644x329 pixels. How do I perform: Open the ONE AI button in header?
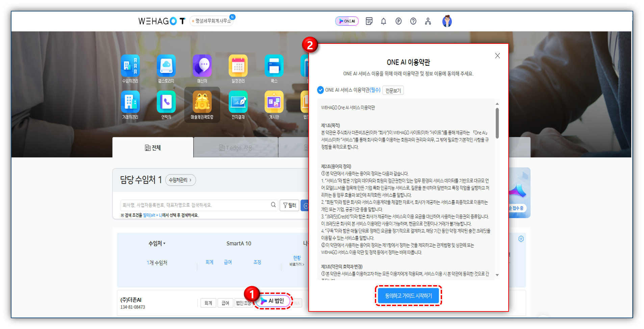pos(347,21)
